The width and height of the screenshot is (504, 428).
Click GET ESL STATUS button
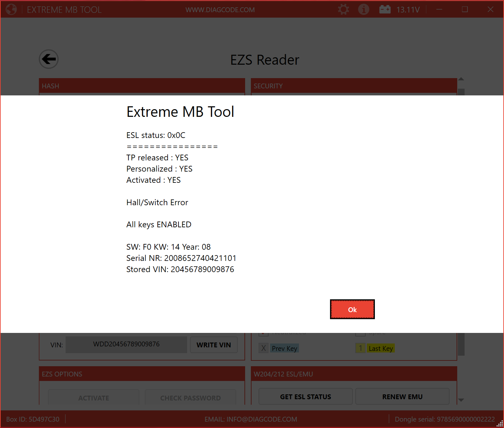click(305, 397)
